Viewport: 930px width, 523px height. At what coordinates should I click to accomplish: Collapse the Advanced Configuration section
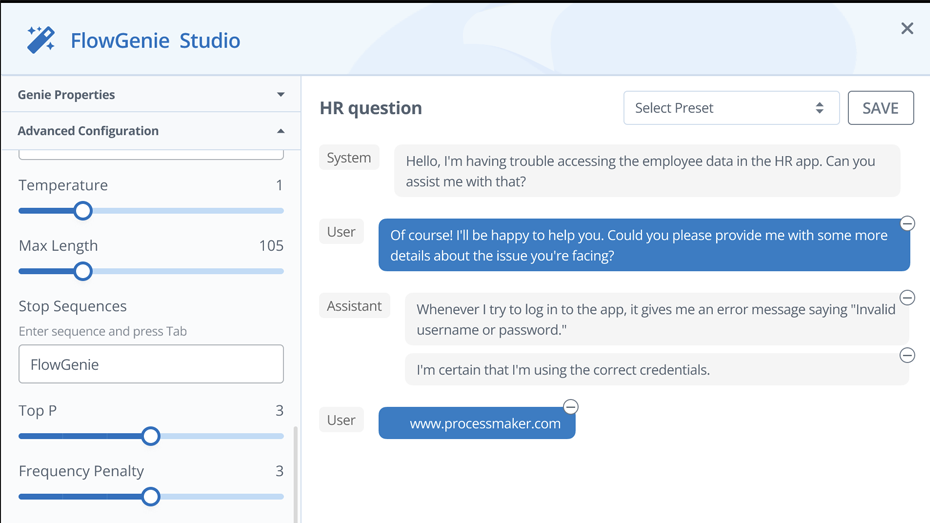point(151,130)
